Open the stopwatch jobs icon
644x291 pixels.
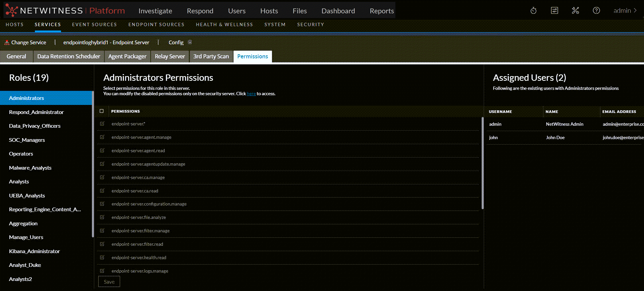[x=533, y=11]
